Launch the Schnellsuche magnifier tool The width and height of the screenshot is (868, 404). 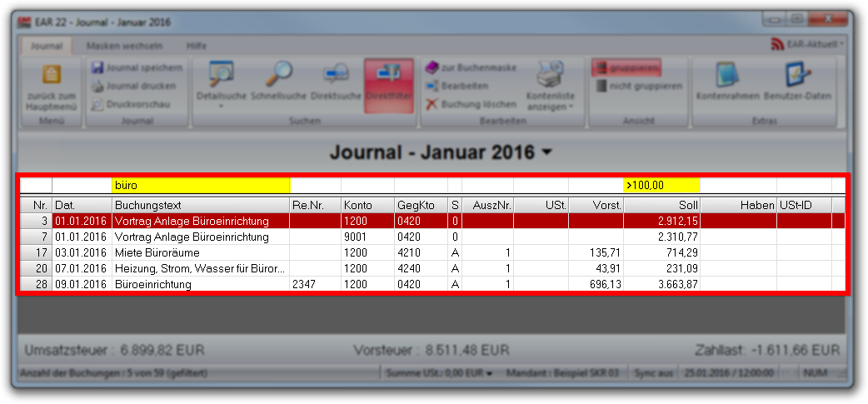(279, 77)
